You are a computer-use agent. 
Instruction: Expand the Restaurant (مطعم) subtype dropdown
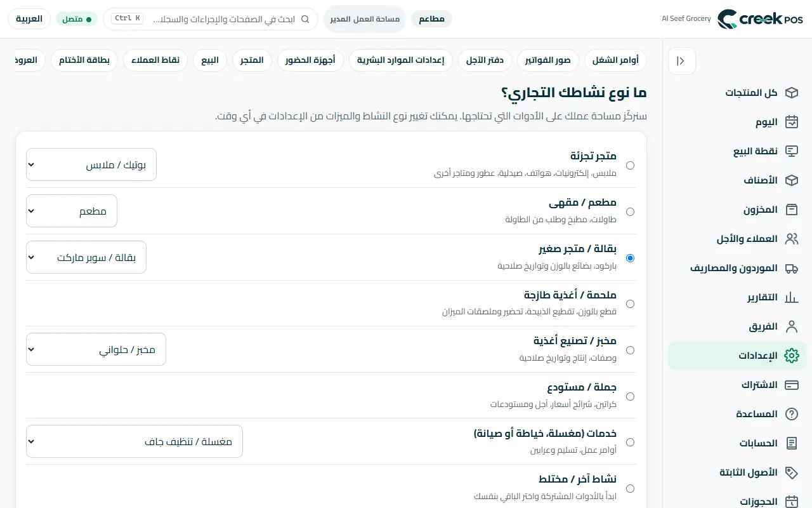(x=72, y=211)
